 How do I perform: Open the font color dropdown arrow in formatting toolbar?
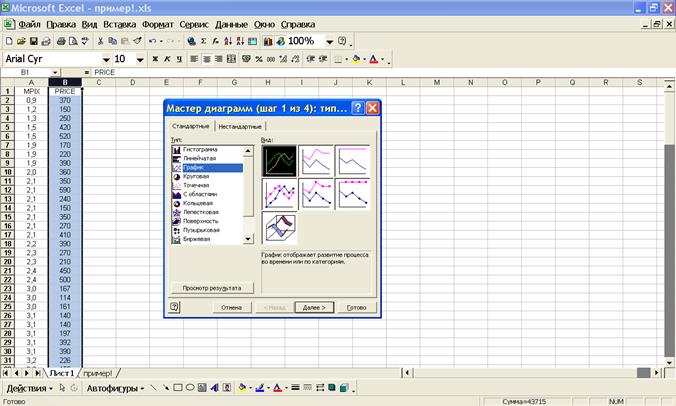tap(382, 59)
